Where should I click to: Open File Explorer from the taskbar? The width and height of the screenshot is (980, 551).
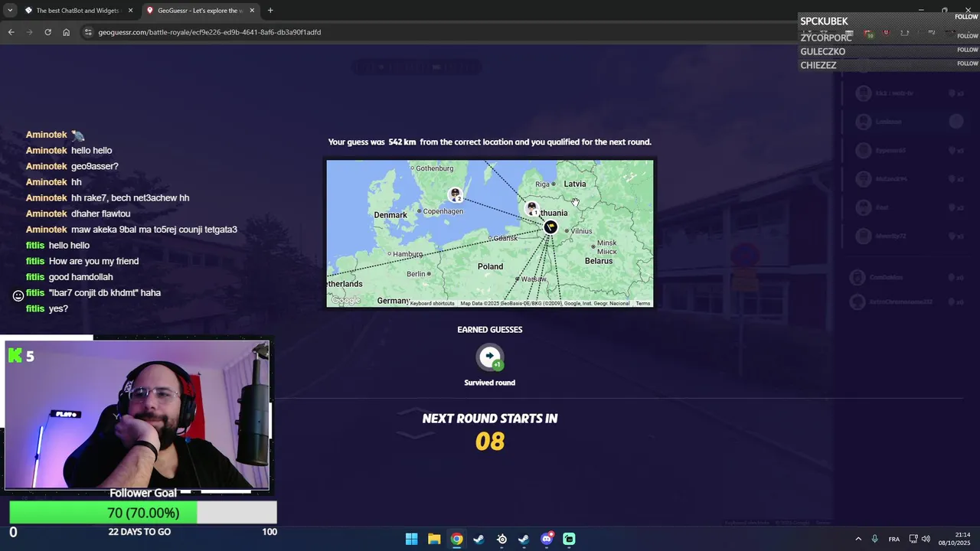point(434,539)
